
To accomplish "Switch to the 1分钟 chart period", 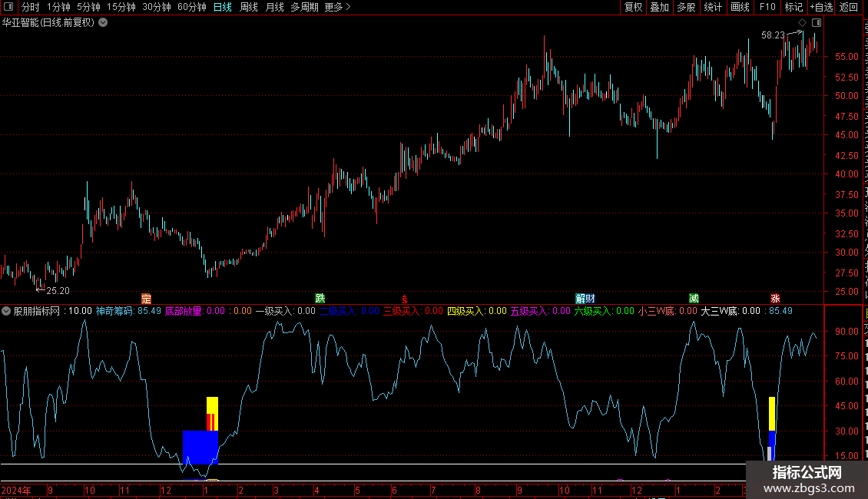I will [x=58, y=7].
